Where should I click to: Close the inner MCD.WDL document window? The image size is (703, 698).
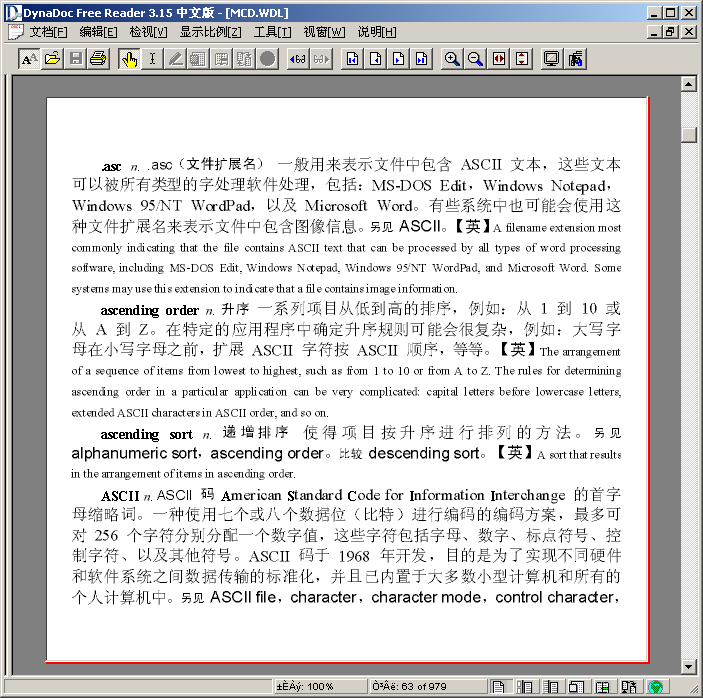pos(689,32)
